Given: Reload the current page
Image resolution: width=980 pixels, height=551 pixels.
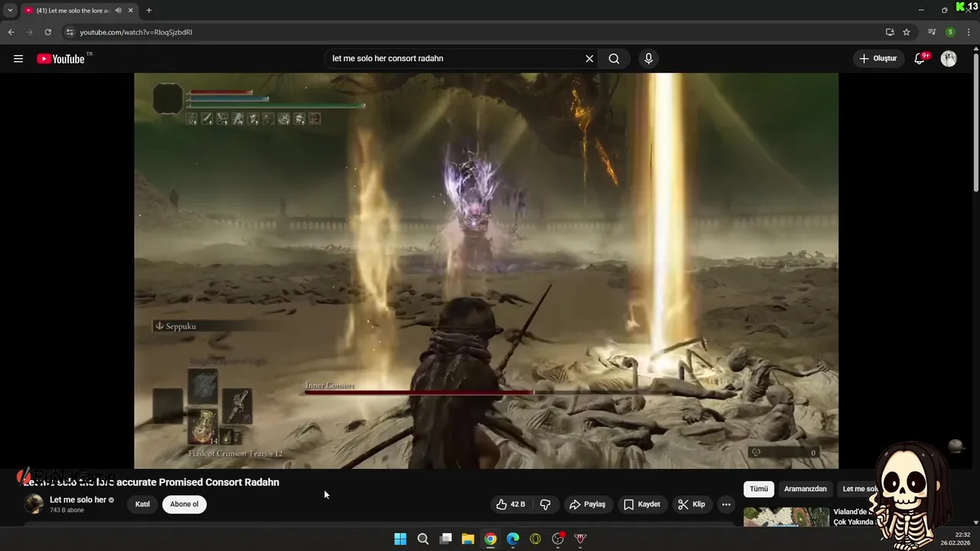Looking at the screenshot, I should (47, 32).
